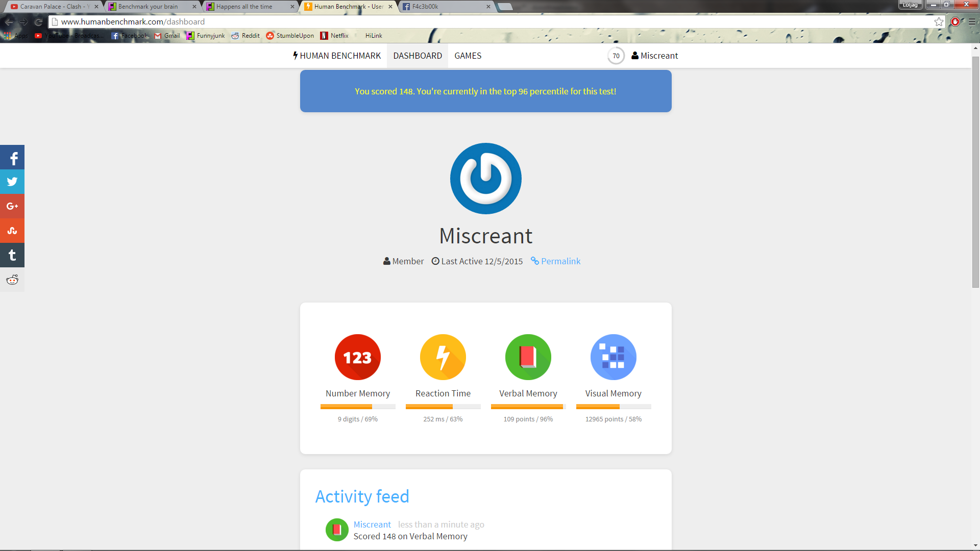Click Miscreant username in activity feed
Screen dimensions: 980x551
[x=372, y=524]
